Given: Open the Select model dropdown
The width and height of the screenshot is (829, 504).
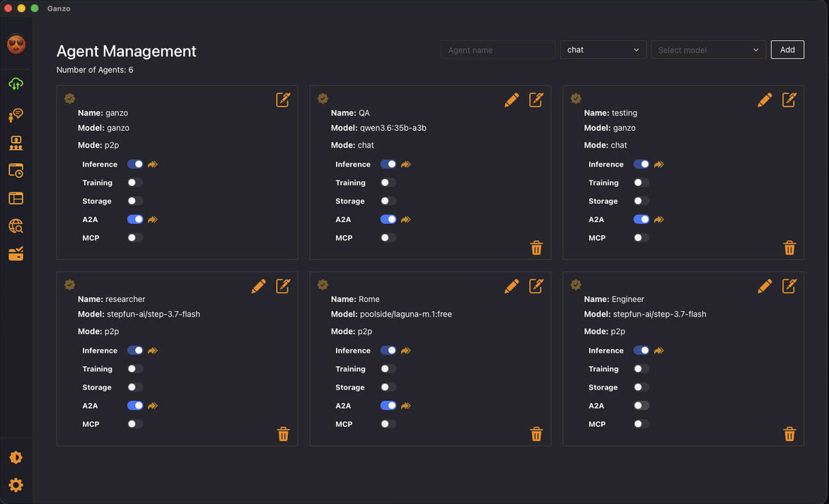Looking at the screenshot, I should coord(709,49).
